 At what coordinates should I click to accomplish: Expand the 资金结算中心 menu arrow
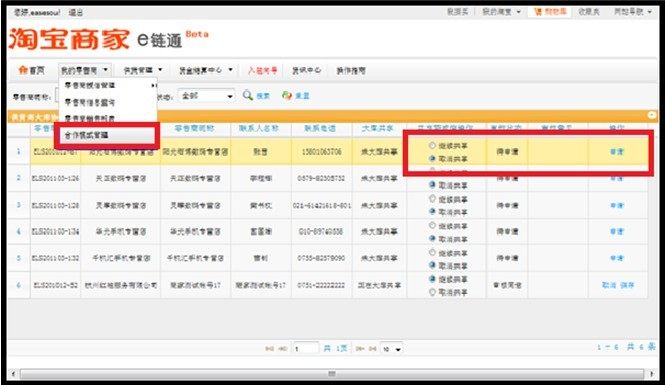pyautogui.click(x=230, y=70)
